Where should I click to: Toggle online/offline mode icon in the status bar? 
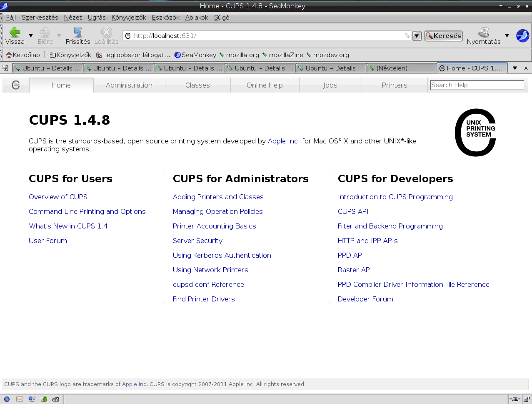pyautogui.click(x=515, y=399)
